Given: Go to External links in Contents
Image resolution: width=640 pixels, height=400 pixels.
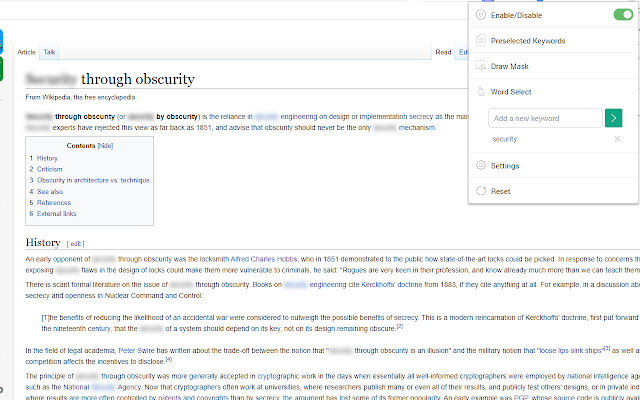Looking at the screenshot, I should tap(57, 213).
